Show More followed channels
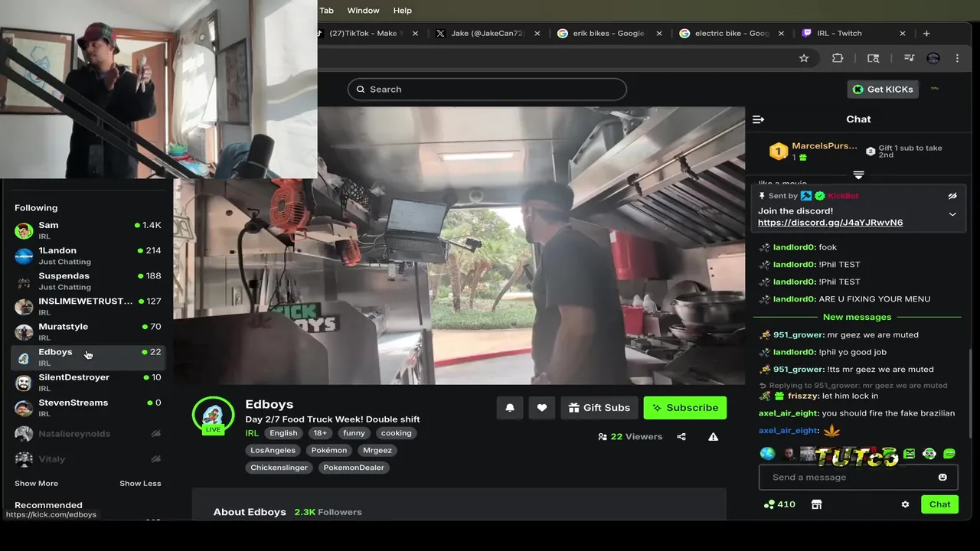 tap(36, 484)
